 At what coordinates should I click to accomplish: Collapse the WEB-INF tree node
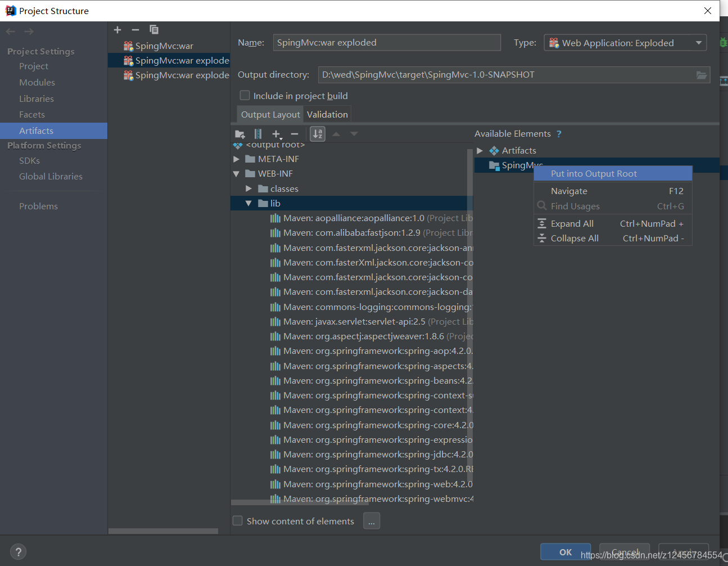236,173
